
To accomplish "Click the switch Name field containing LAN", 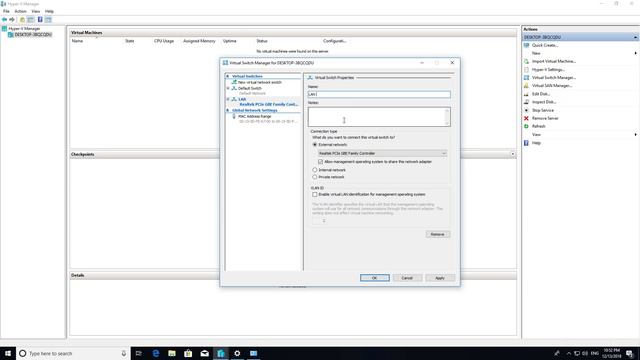I will [379, 94].
